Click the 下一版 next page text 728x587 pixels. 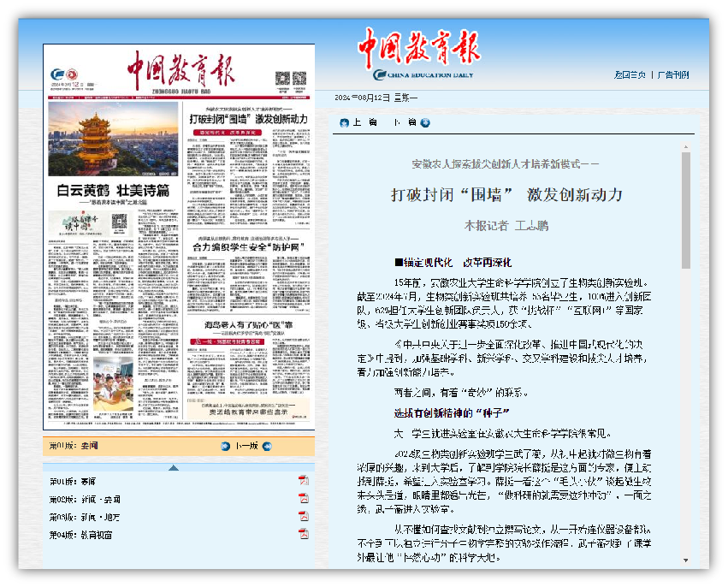point(246,446)
